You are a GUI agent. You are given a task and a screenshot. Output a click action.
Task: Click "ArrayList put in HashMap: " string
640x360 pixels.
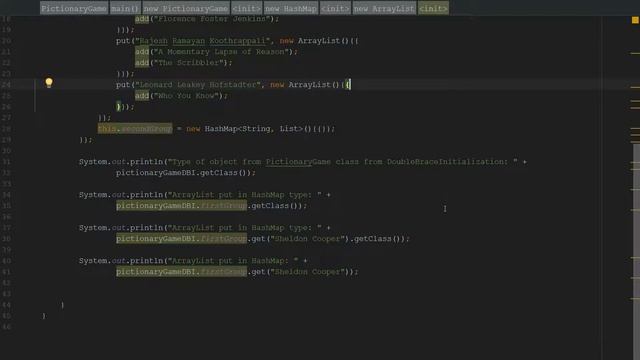[x=233, y=261]
